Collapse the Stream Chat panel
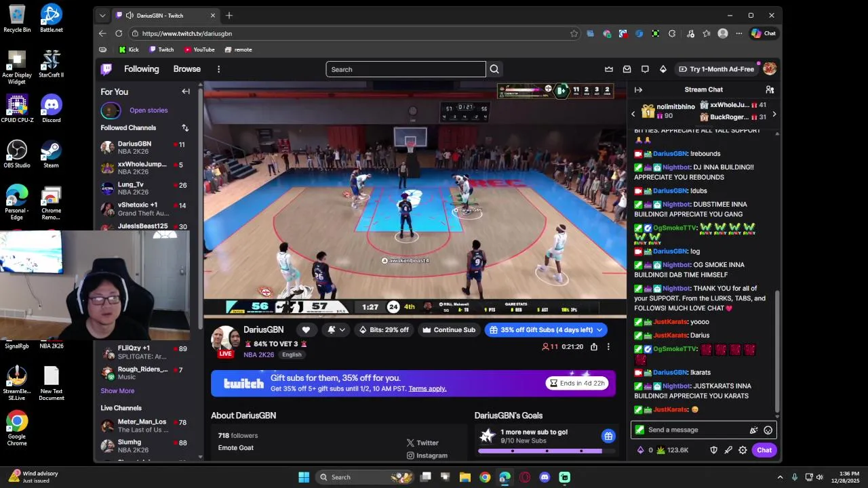 tap(638, 89)
